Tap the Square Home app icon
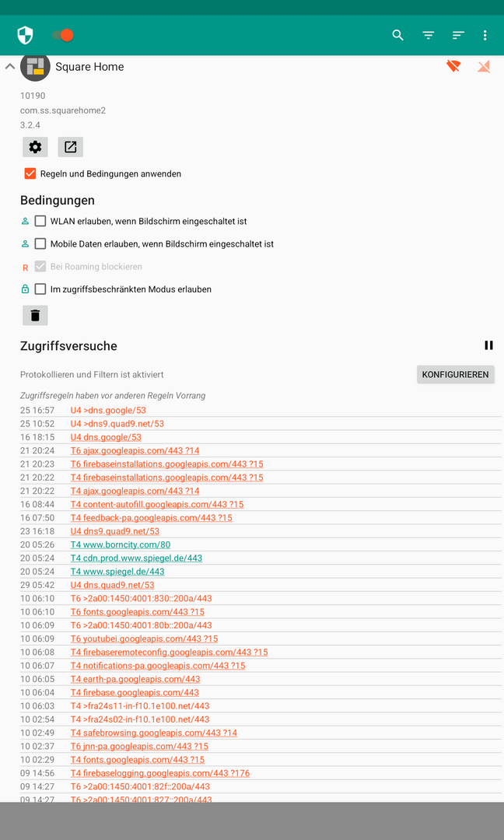This screenshot has height=840, width=504. click(35, 68)
